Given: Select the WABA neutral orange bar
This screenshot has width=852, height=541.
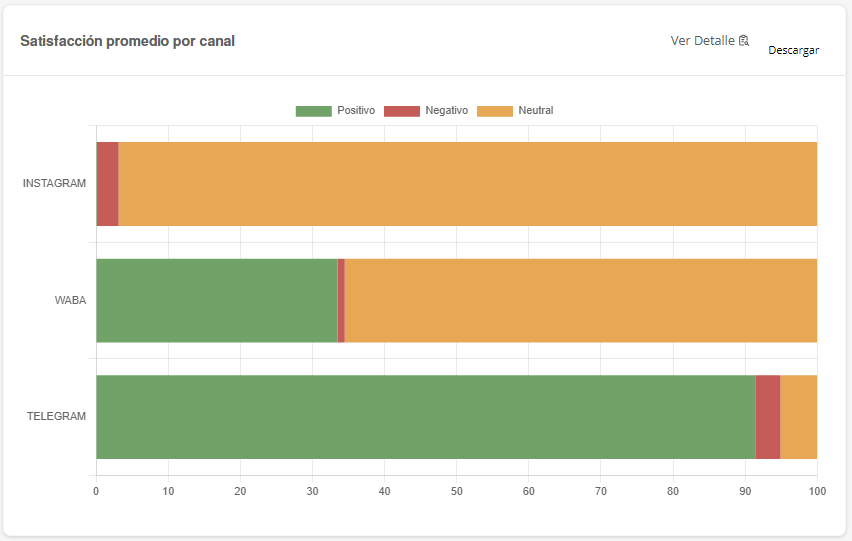Looking at the screenshot, I should (581, 300).
